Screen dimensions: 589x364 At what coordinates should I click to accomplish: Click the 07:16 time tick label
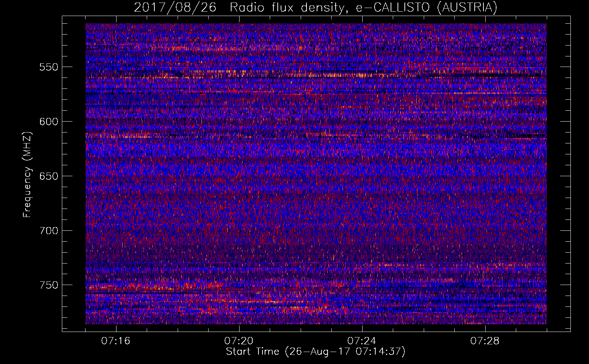click(116, 341)
